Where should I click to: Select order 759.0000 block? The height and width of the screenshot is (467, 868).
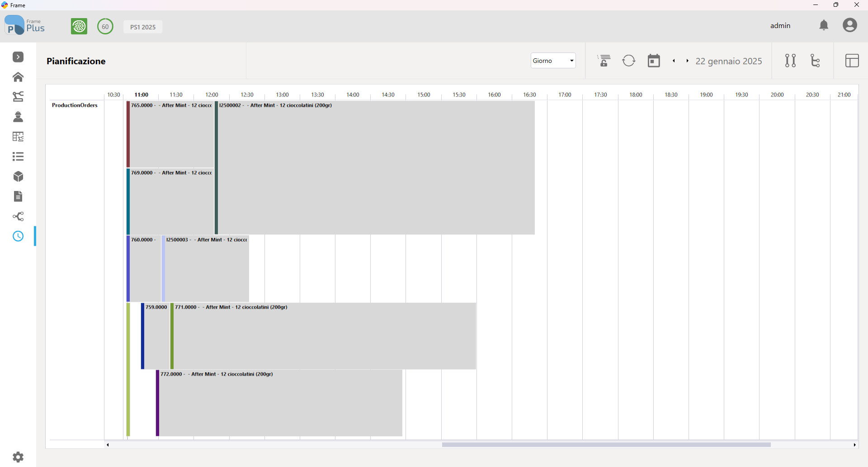coord(156,336)
